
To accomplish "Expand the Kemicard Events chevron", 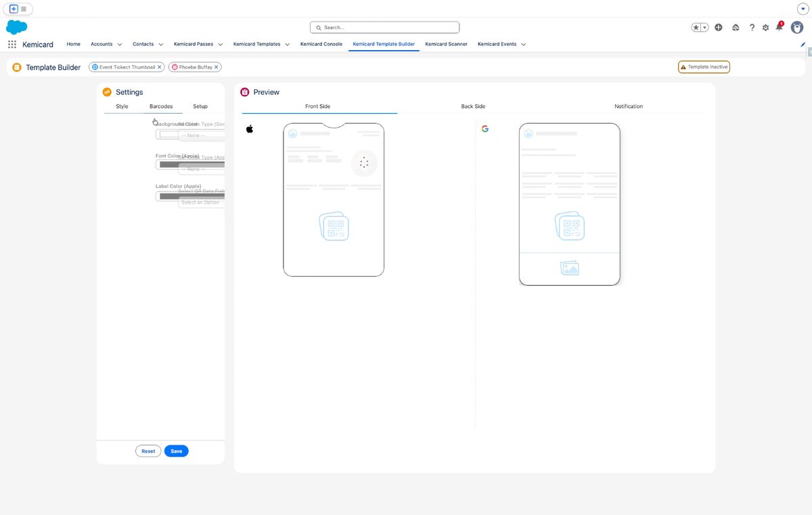I will tap(524, 44).
